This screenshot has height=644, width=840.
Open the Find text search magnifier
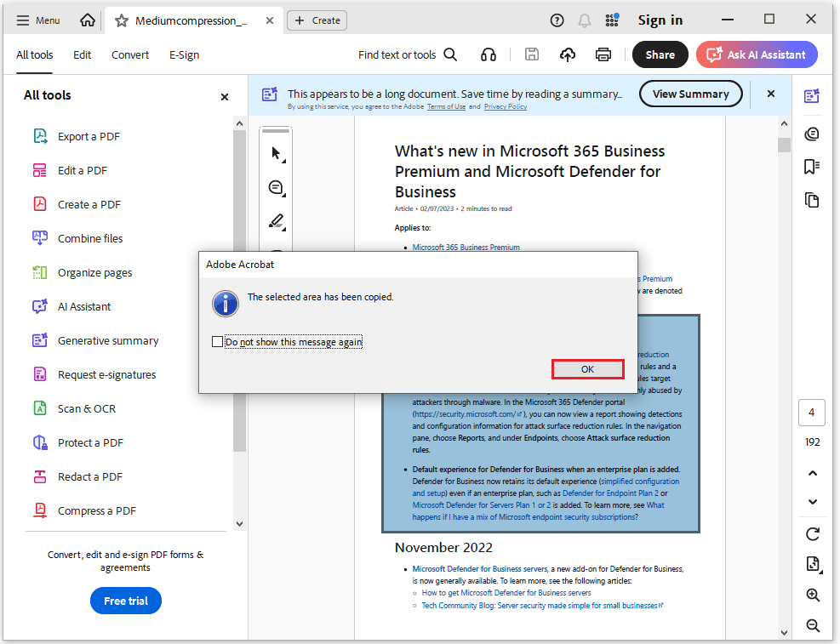[450, 54]
